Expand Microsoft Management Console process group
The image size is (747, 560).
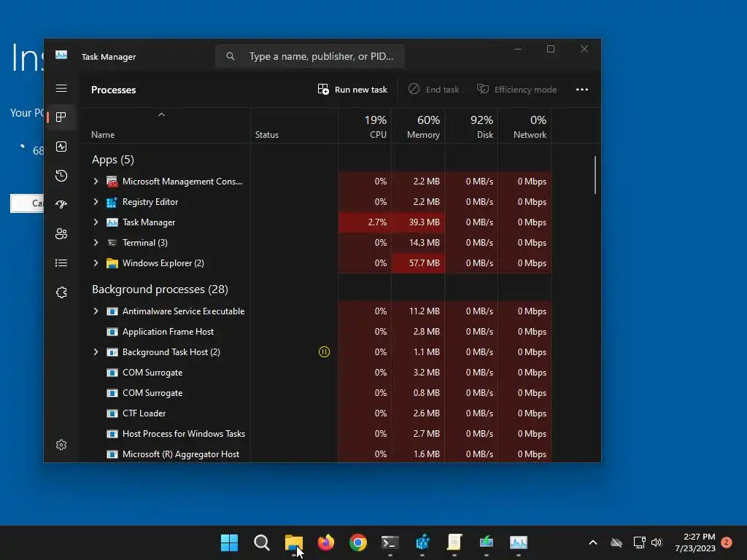96,182
